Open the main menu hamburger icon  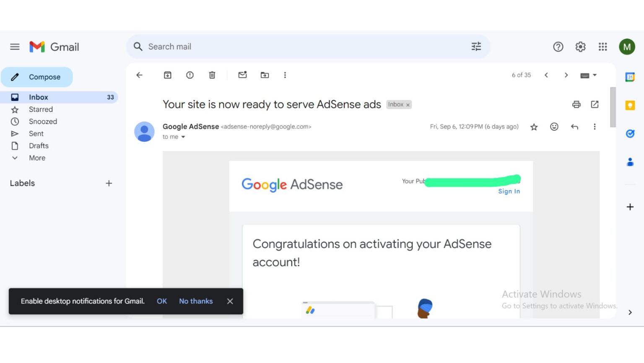tap(15, 47)
